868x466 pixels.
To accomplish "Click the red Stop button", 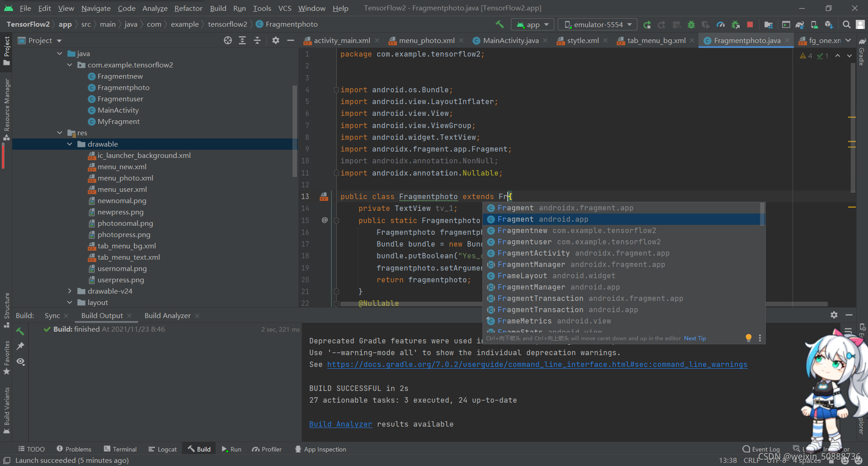I will [750, 24].
